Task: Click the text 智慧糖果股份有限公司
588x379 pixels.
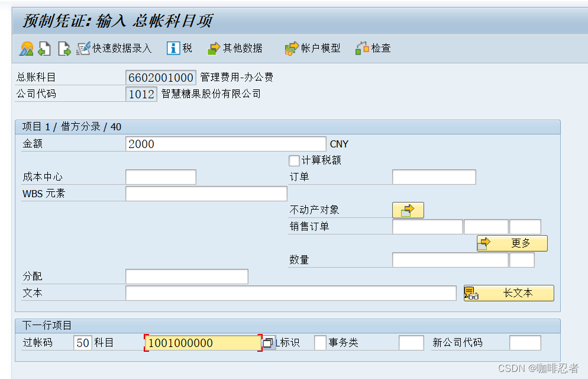Action: click(211, 94)
